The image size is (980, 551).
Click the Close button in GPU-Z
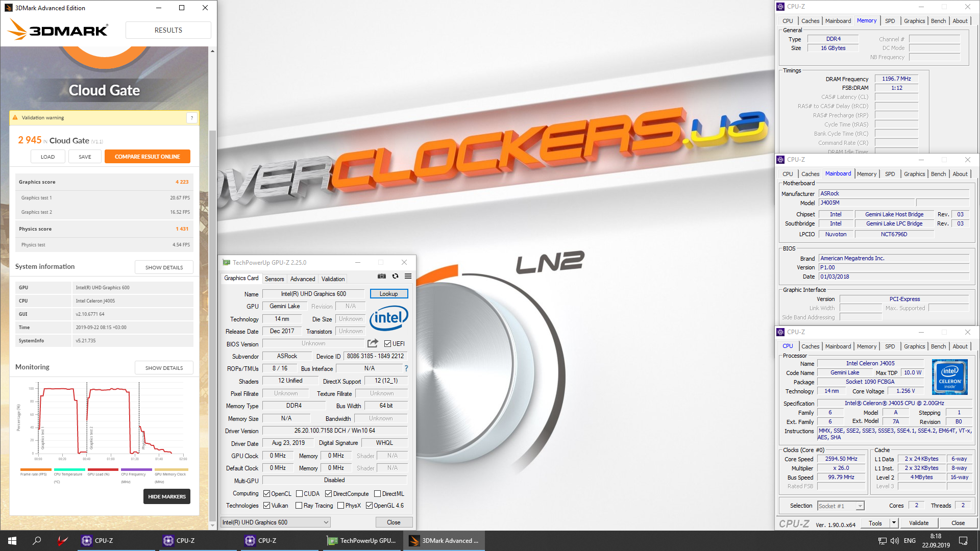point(394,522)
